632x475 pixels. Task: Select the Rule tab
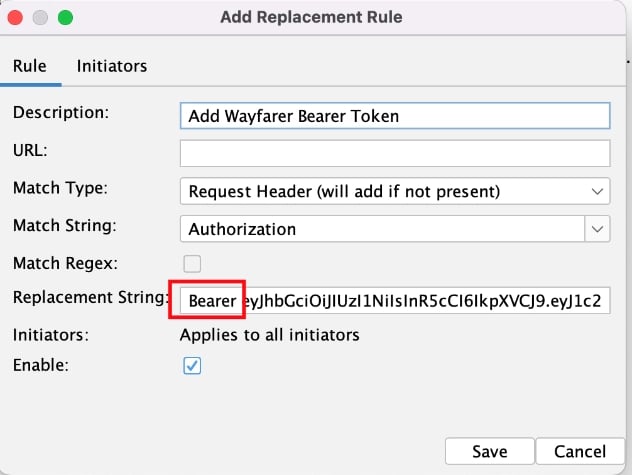click(30, 66)
